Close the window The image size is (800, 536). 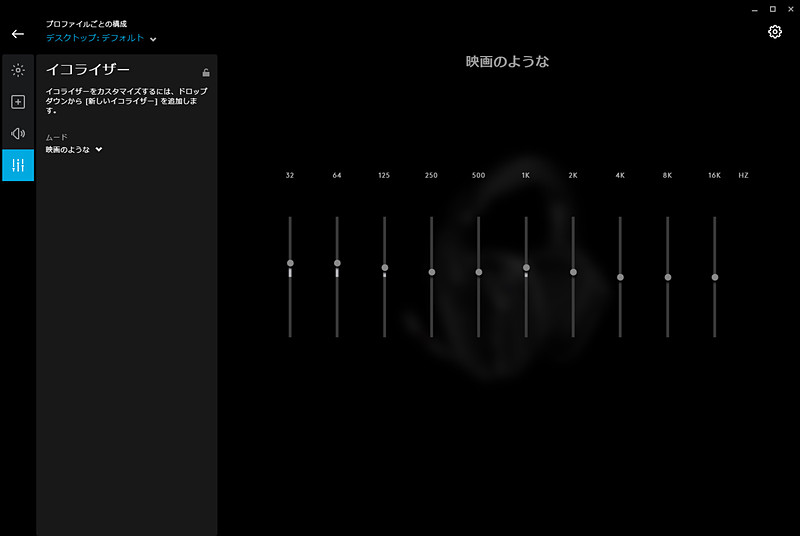click(x=791, y=9)
